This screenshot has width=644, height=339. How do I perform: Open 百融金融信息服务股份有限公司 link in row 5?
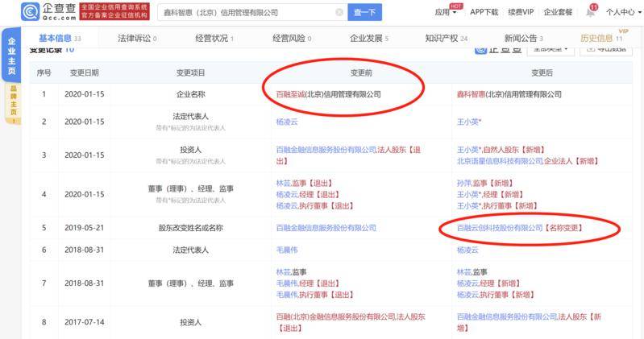326,228
